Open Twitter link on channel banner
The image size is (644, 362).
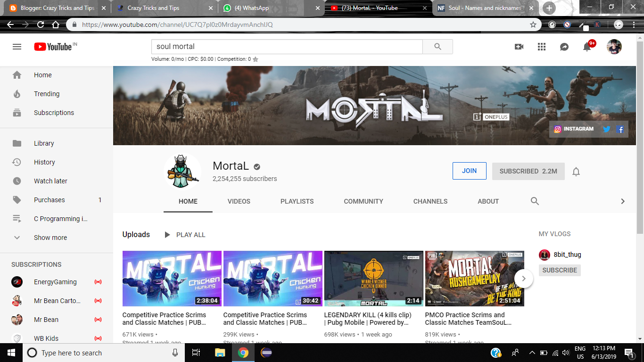[x=606, y=129]
